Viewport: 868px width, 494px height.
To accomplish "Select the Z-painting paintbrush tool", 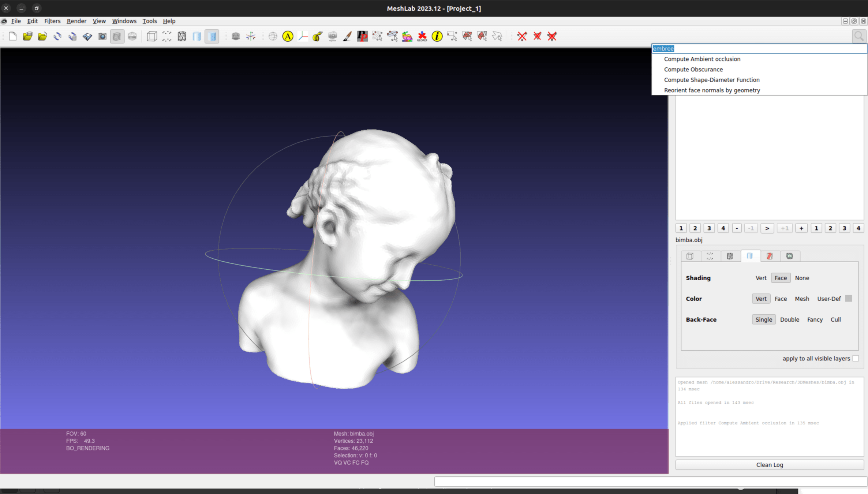I will [x=347, y=36].
